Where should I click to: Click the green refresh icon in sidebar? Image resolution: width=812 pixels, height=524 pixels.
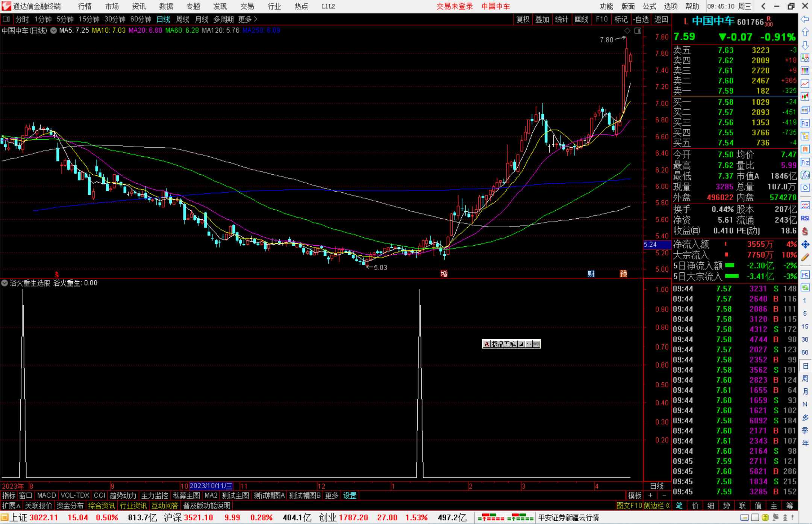(x=805, y=287)
